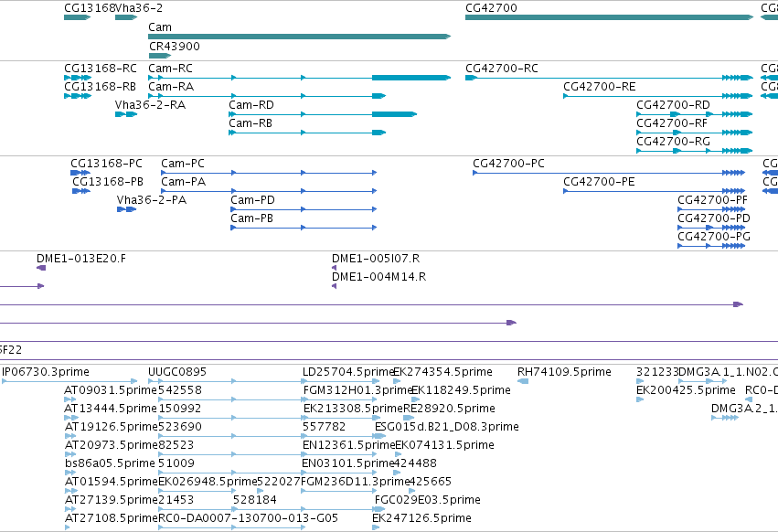This screenshot has width=778, height=532.
Task: Select the CG42700-RG transcript label
Action: pos(673,142)
